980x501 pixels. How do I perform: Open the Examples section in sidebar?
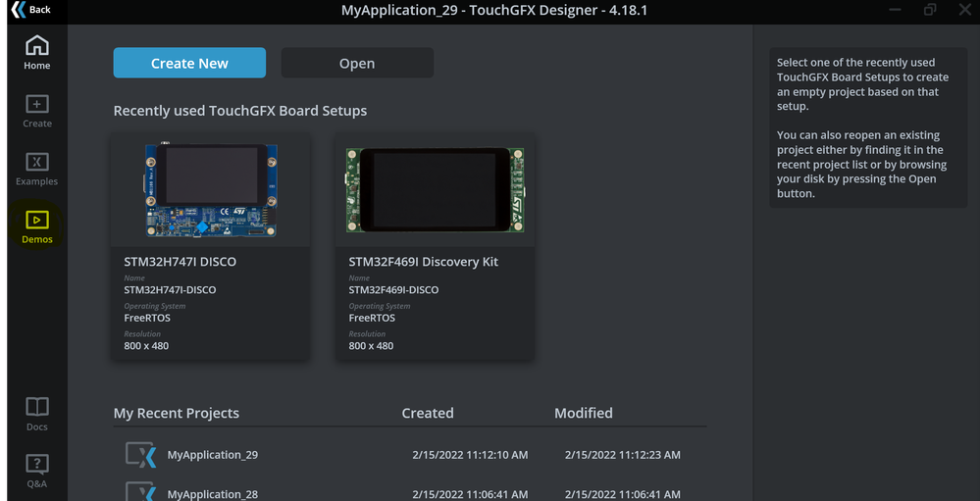click(x=37, y=169)
